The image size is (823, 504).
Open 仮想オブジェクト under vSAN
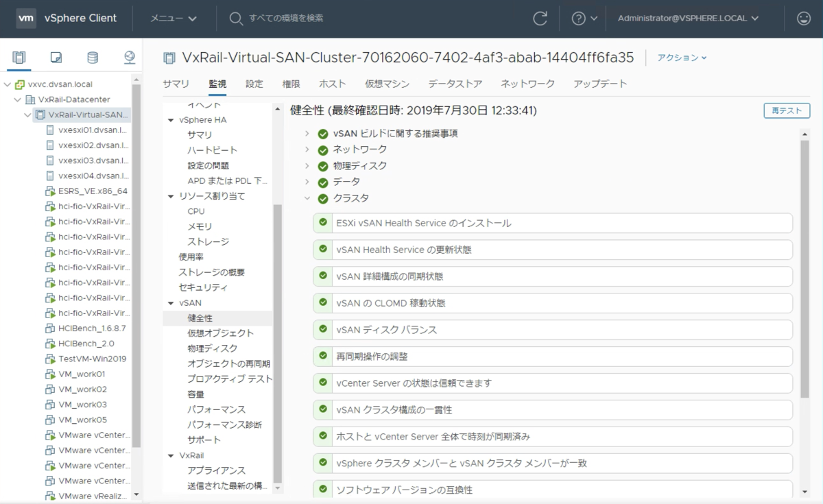pyautogui.click(x=220, y=333)
